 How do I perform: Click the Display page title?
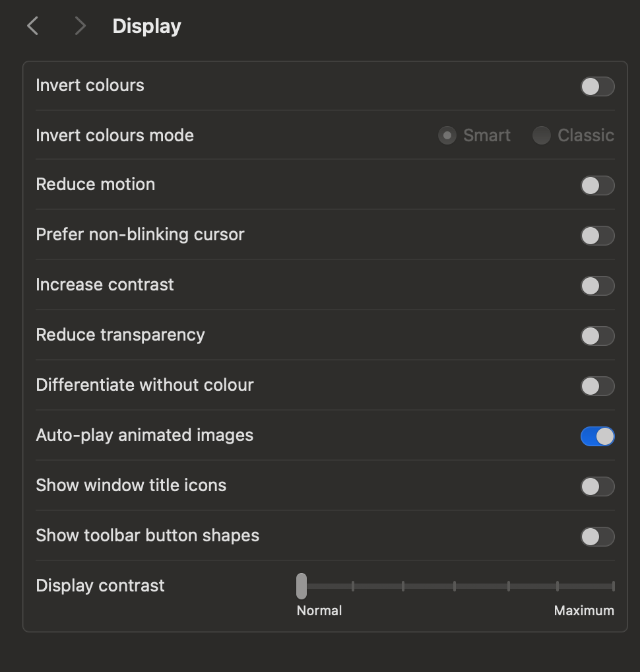[x=146, y=26]
